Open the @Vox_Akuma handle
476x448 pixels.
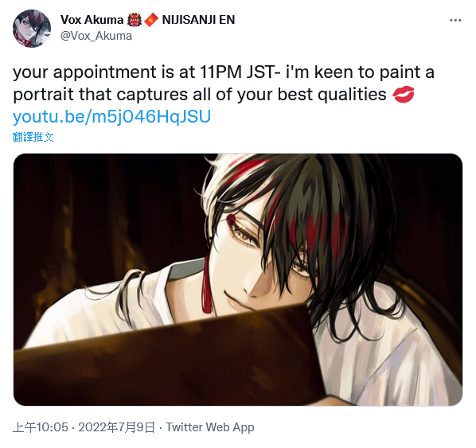tap(96, 36)
